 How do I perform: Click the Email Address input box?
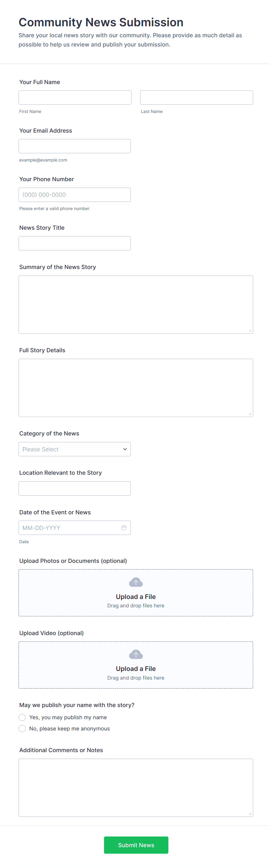[x=74, y=146]
